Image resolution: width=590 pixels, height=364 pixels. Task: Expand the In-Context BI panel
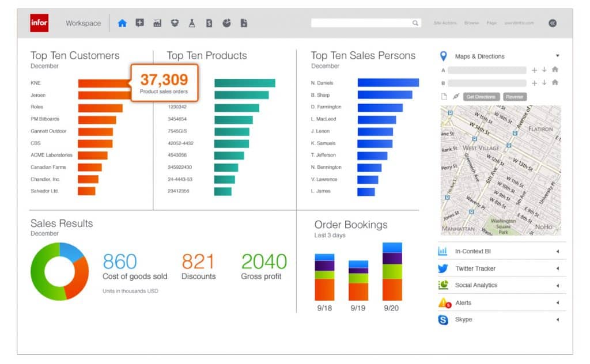pyautogui.click(x=556, y=251)
